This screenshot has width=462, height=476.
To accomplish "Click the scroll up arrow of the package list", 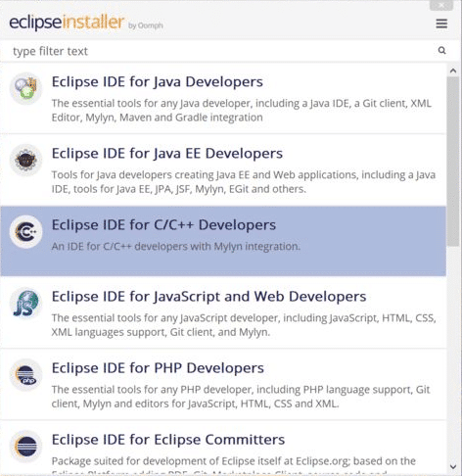I will coord(453,71).
